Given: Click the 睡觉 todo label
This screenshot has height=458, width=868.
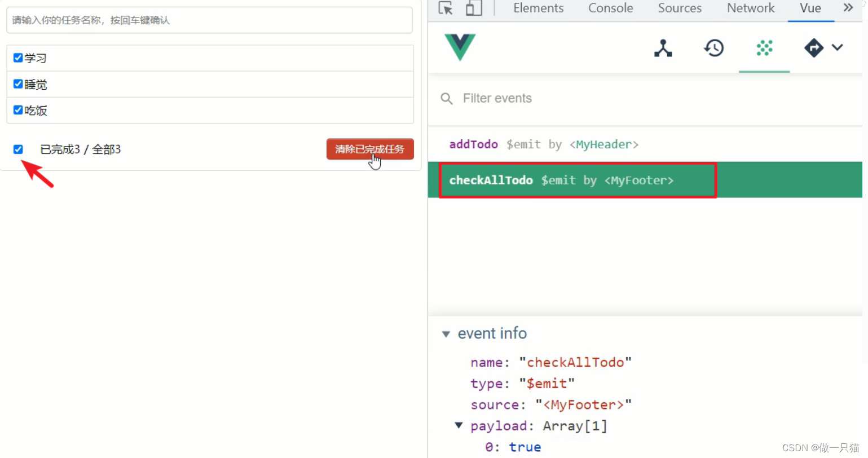Looking at the screenshot, I should (x=36, y=85).
